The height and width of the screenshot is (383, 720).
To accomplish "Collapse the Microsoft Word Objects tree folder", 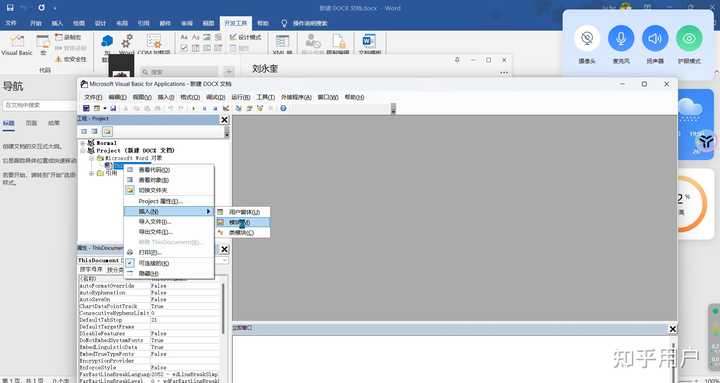I will tap(91, 158).
